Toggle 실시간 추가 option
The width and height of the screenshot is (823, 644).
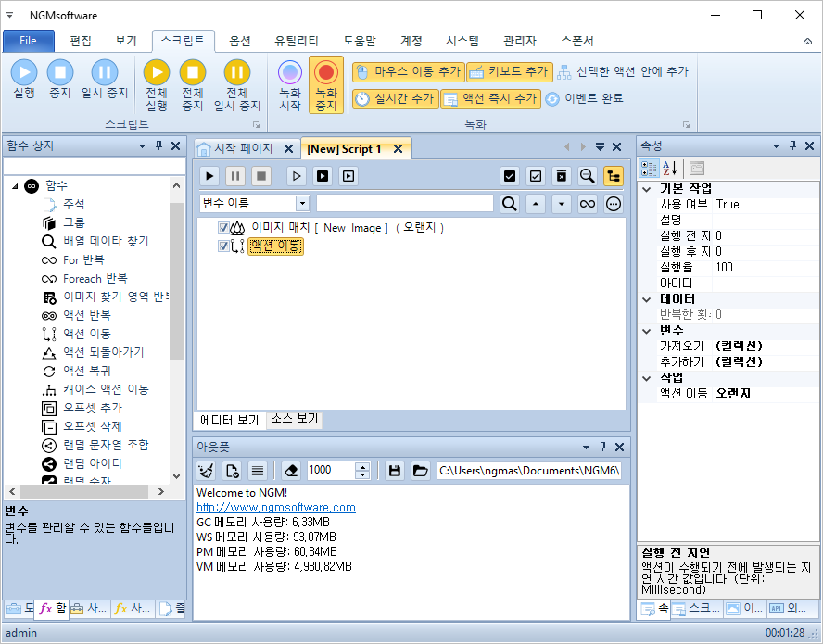tap(395, 98)
